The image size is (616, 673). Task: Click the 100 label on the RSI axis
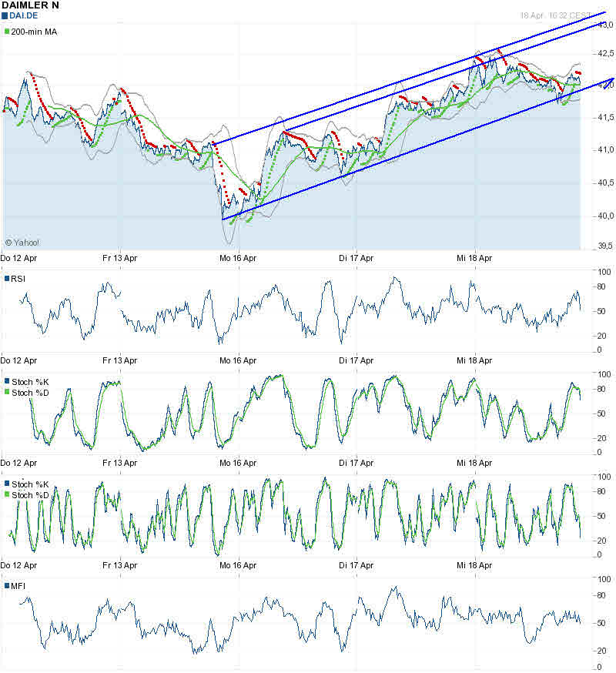pyautogui.click(x=604, y=272)
